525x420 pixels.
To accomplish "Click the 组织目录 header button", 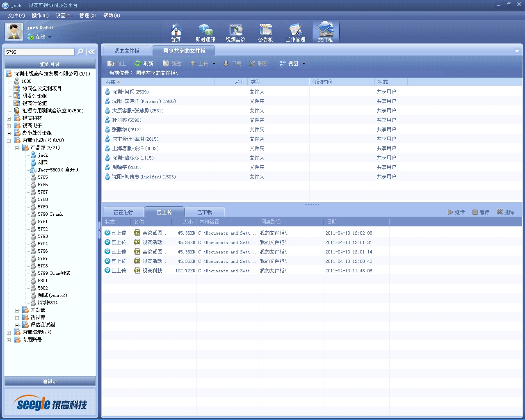I will click(50, 64).
